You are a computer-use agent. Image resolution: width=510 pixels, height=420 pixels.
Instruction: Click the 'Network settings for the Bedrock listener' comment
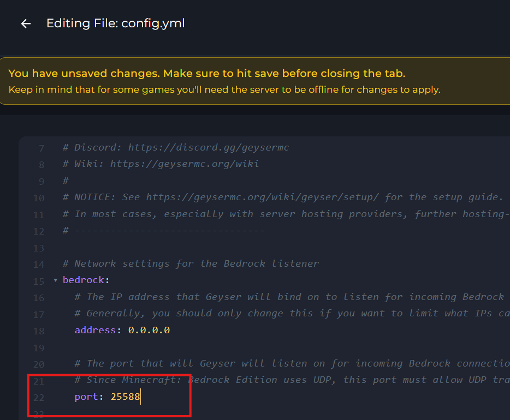pos(197,263)
